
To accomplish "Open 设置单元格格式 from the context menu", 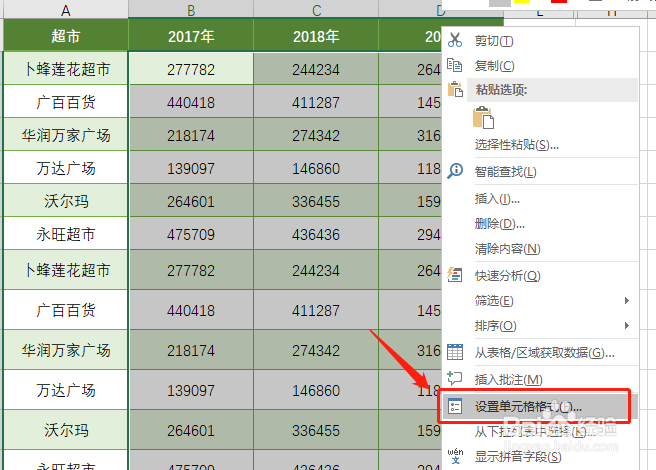I will coord(538,406).
